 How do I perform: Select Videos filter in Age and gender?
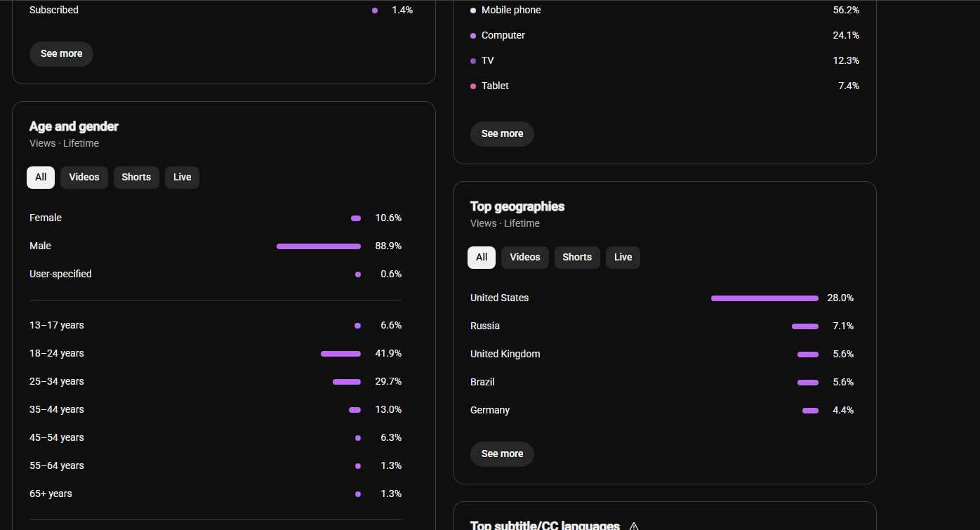pyautogui.click(x=84, y=178)
